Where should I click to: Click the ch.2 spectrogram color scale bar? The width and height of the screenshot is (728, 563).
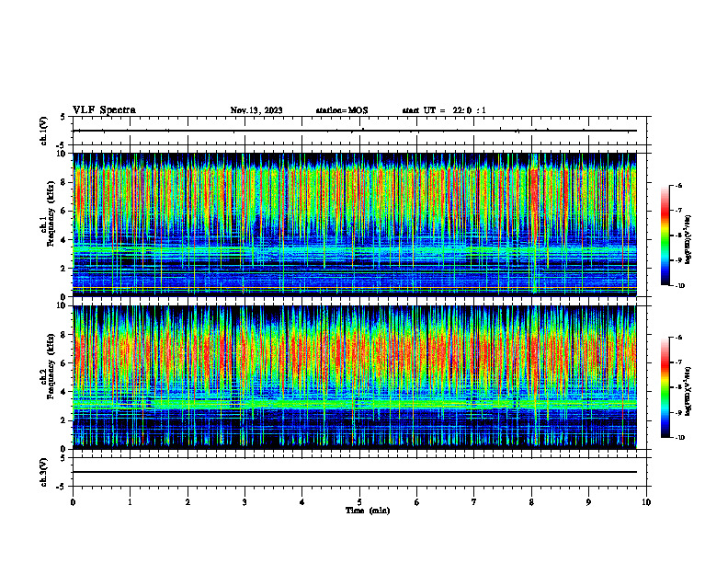(665, 387)
